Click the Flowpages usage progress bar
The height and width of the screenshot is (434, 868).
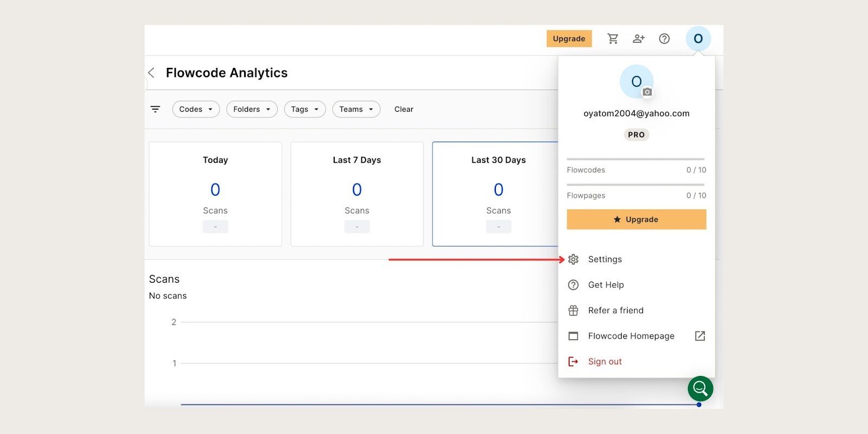point(636,184)
